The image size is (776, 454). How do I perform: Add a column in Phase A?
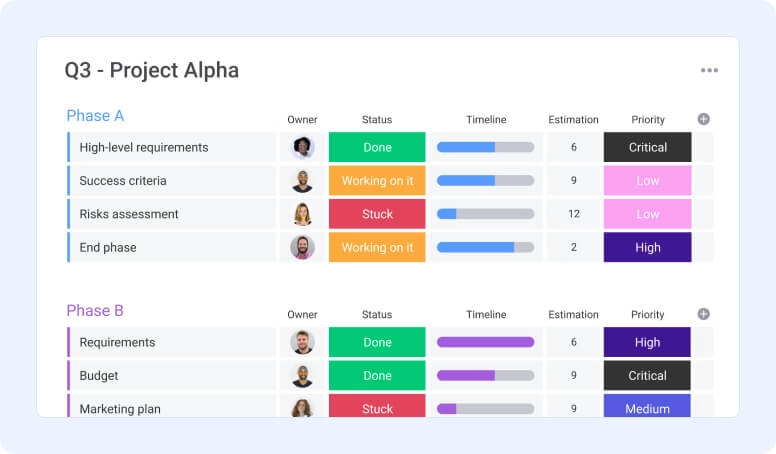703,119
